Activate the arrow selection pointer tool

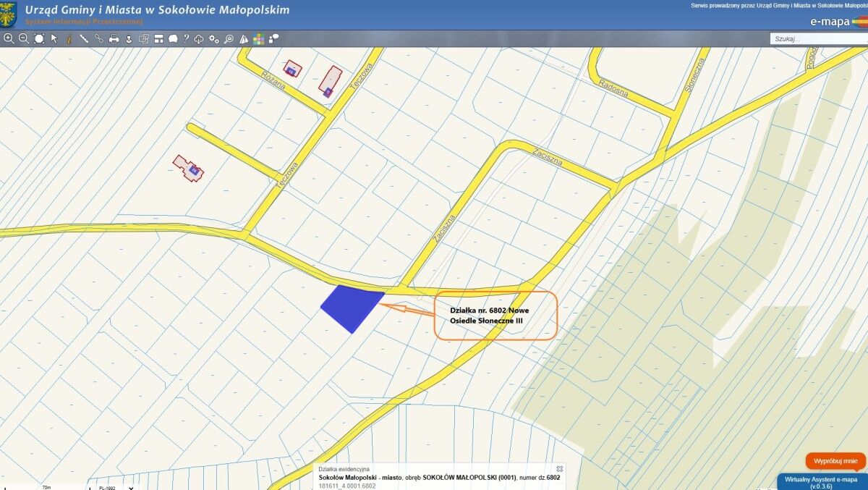[x=54, y=38]
